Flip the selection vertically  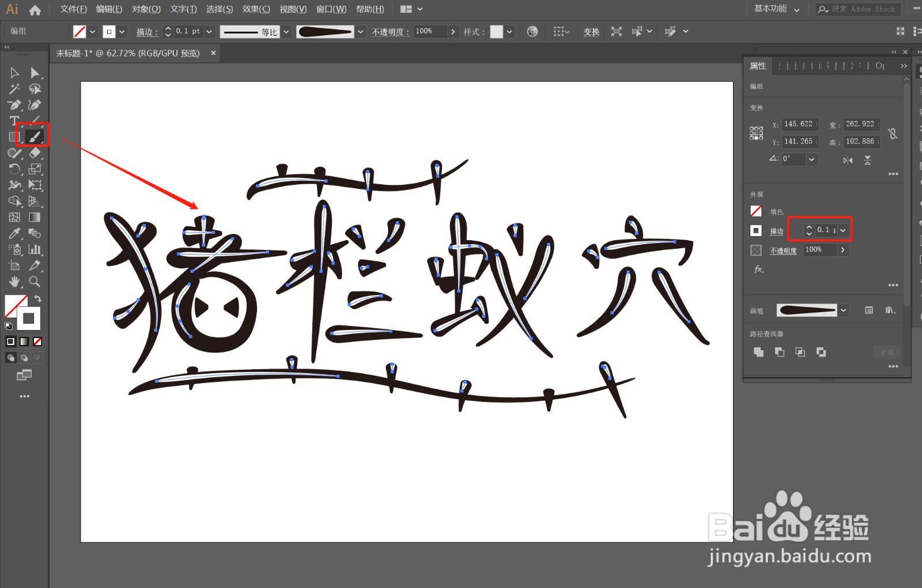(867, 160)
